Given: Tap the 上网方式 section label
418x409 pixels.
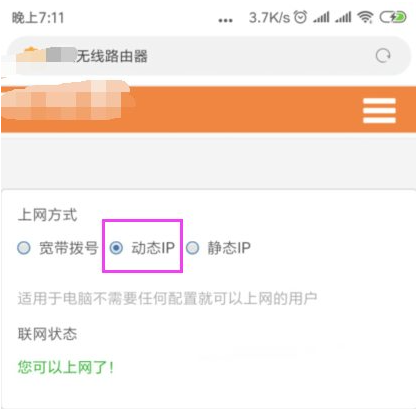Looking at the screenshot, I should pos(47,215).
